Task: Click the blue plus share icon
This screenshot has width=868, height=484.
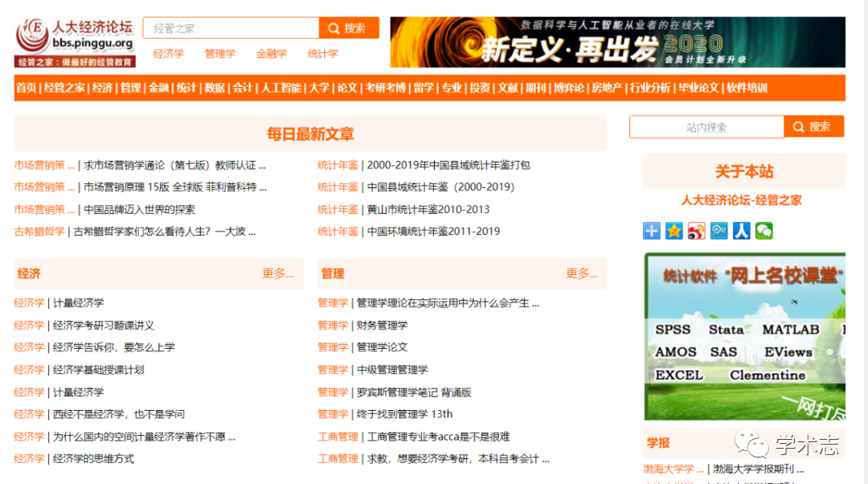Action: [652, 231]
